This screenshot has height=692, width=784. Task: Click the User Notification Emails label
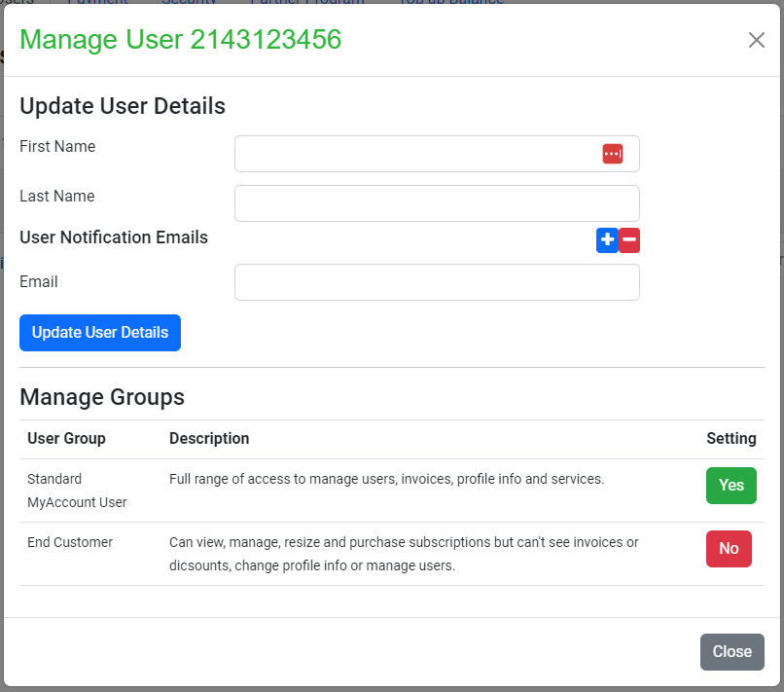coord(114,237)
